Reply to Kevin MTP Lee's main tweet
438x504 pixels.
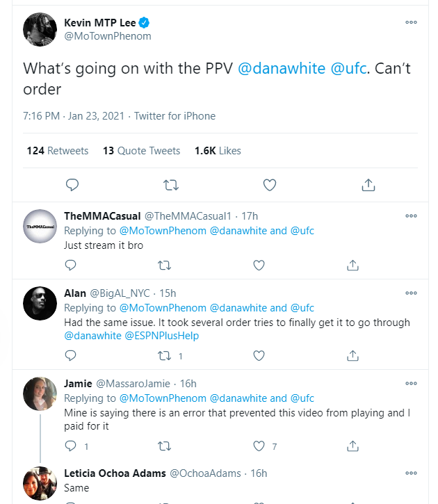(x=72, y=184)
